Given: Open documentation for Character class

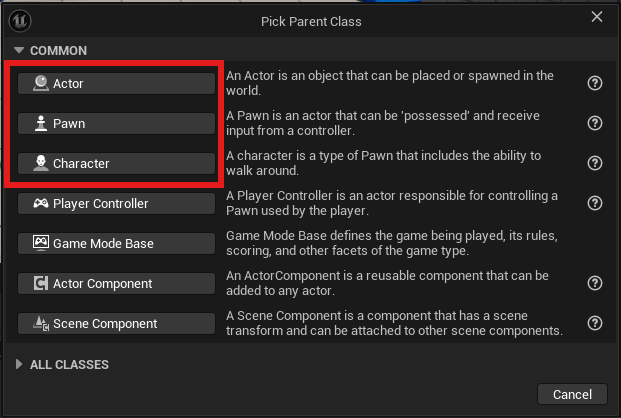Looking at the screenshot, I should point(594,163).
